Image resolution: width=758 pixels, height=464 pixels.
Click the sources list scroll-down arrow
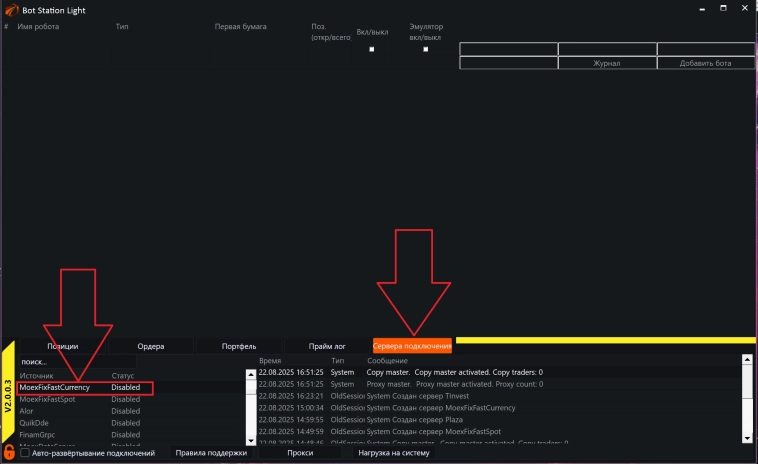coord(251,440)
